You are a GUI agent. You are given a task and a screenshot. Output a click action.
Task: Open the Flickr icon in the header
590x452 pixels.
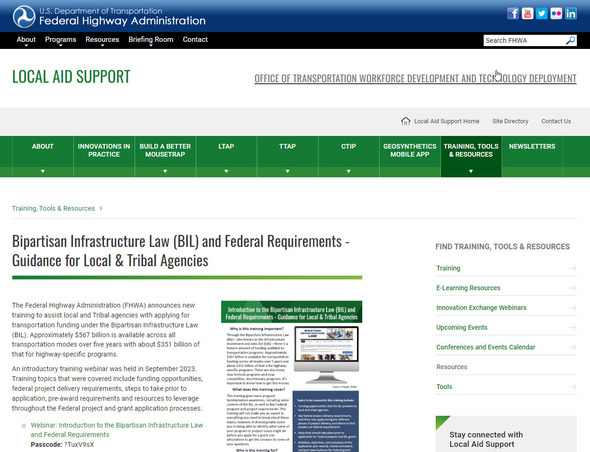[x=556, y=14]
